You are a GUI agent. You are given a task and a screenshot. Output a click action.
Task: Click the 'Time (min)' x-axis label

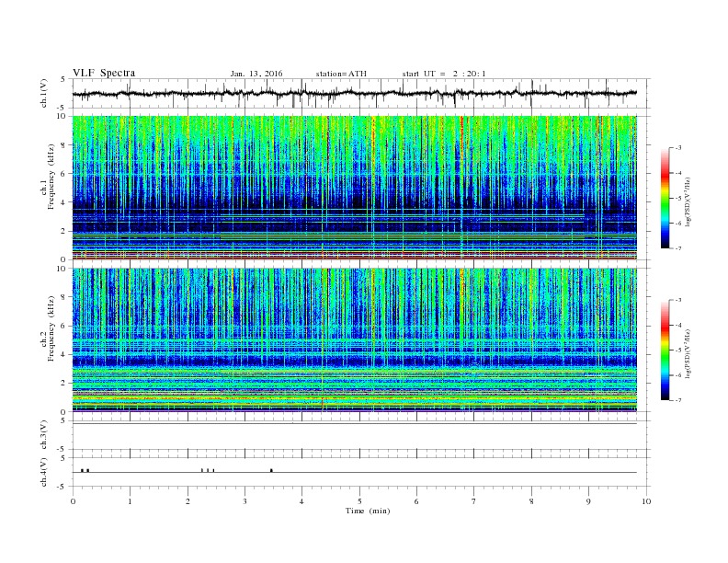tap(368, 511)
